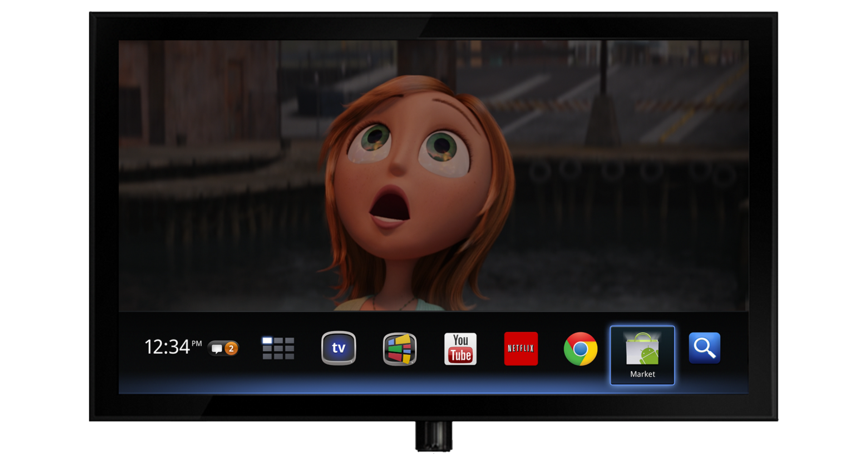This screenshot has height=454, width=868.
Task: Open the Android Market shopping bag
Action: [642, 349]
